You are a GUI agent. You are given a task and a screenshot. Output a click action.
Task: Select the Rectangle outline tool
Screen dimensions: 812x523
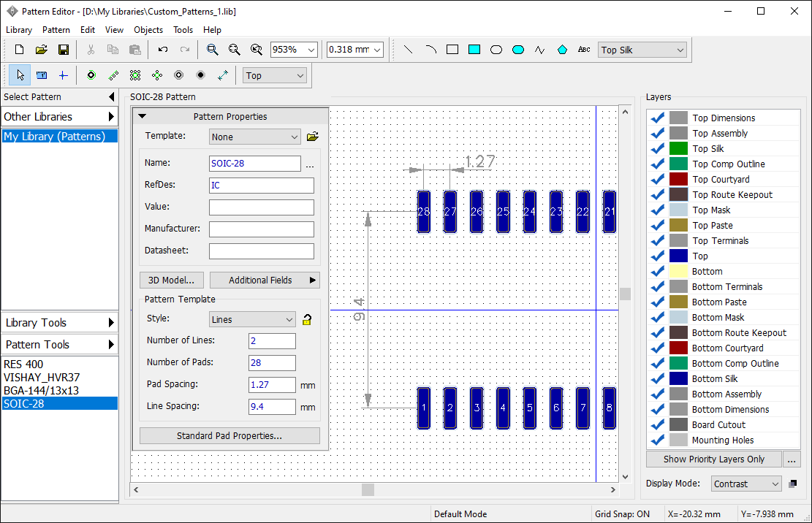click(x=452, y=50)
